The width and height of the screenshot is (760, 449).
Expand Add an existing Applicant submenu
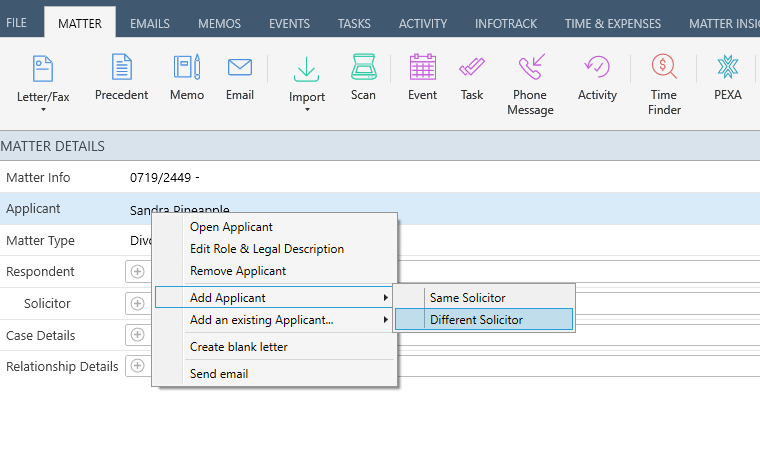tap(274, 320)
